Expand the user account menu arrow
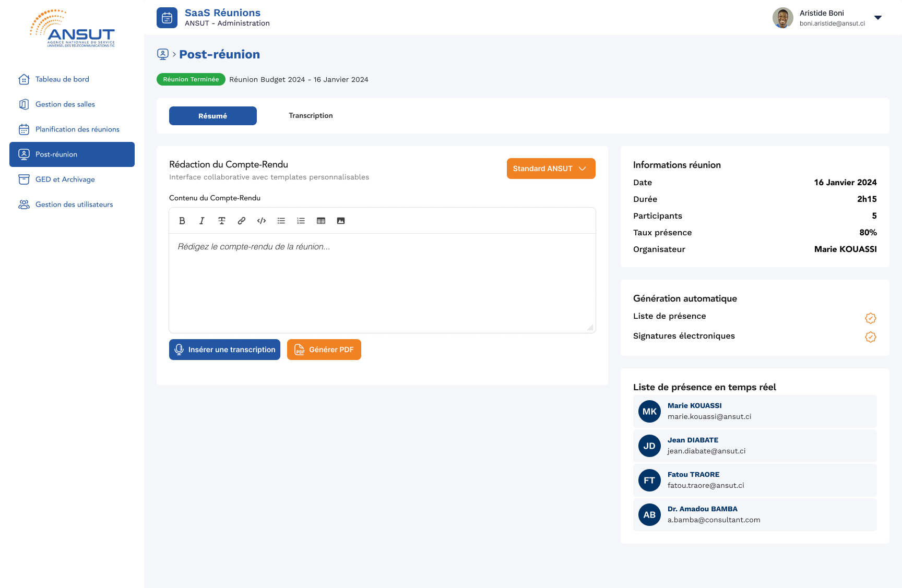902x588 pixels. click(878, 18)
